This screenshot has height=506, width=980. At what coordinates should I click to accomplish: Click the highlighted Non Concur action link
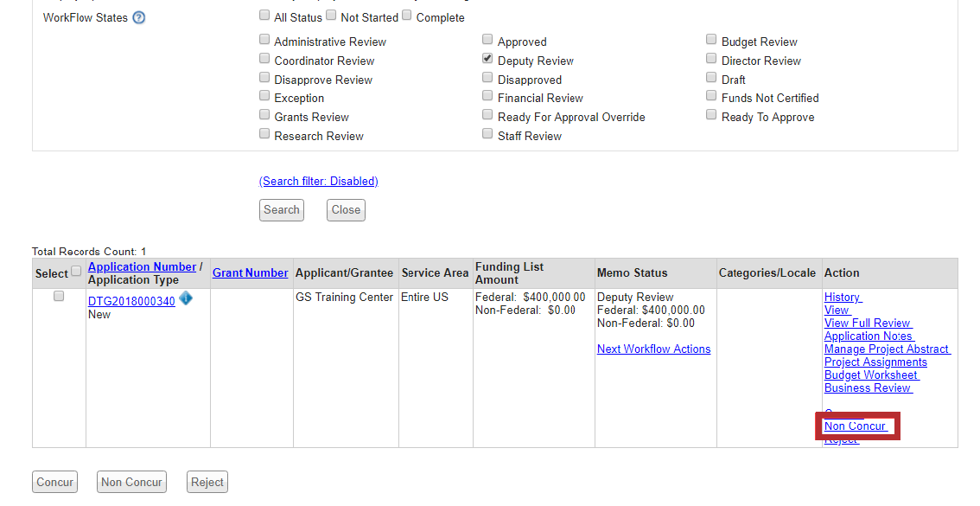coord(855,426)
